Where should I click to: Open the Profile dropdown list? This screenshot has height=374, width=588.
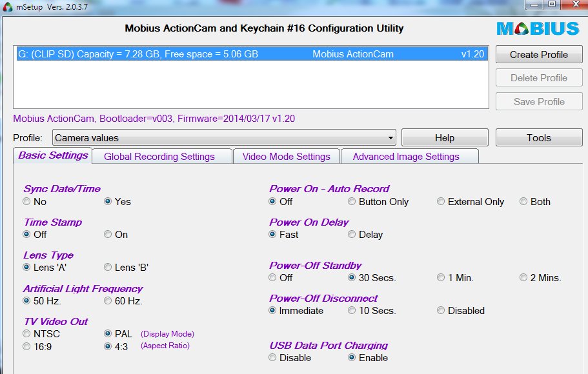(x=390, y=138)
